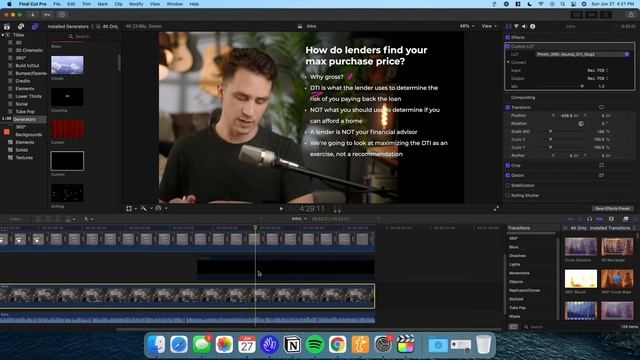Viewport: 640px width, 360px height.
Task: Open the LUT selection dropdown
Action: 583,54
